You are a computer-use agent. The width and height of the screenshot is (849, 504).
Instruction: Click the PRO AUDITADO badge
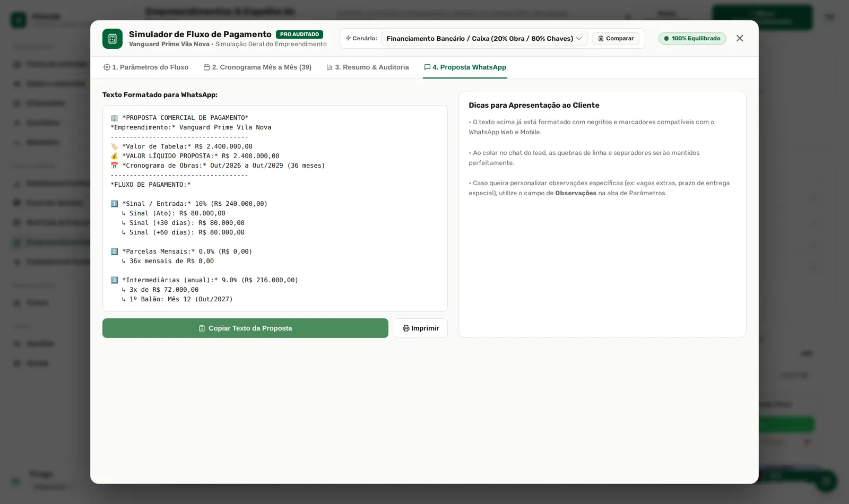299,34
